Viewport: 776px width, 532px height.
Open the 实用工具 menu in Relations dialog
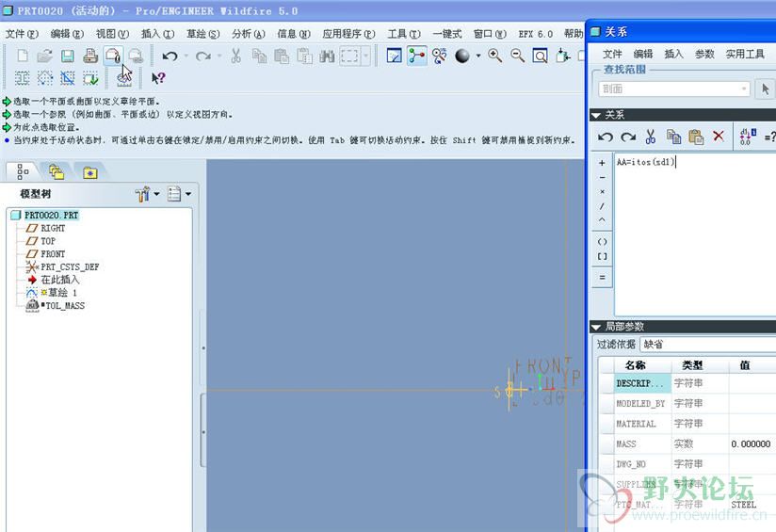[745, 54]
